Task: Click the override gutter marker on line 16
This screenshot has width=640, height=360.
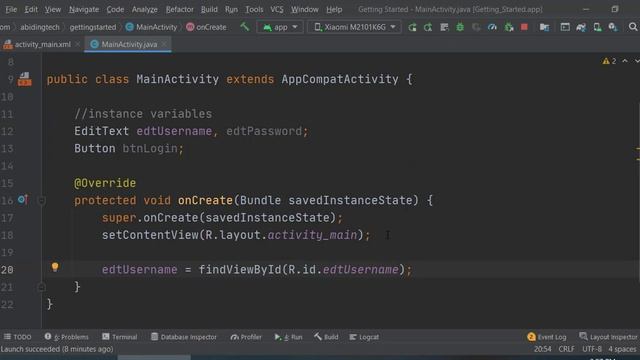Action: pos(23,200)
